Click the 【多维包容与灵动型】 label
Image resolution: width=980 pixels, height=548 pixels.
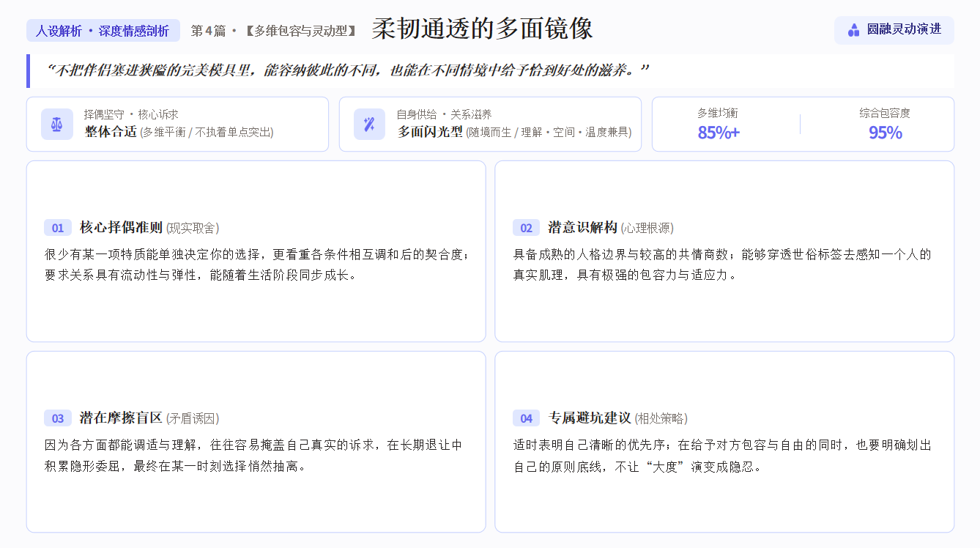300,31
